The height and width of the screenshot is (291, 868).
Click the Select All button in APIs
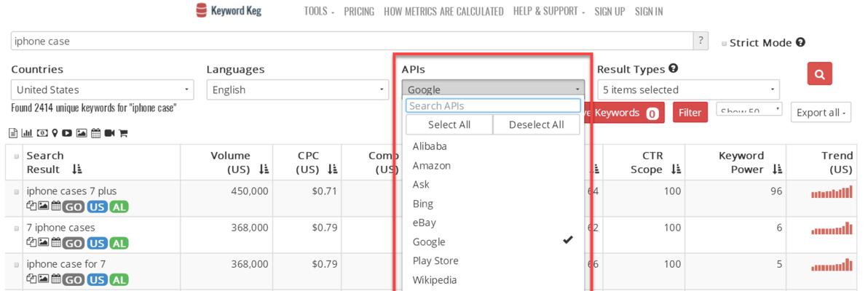point(449,124)
